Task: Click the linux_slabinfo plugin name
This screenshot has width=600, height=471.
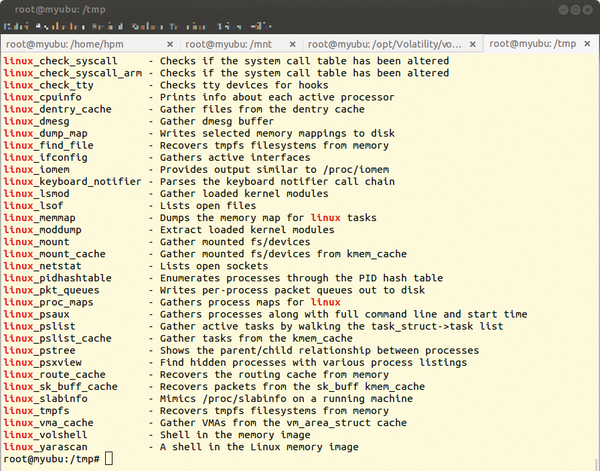Action: (x=46, y=398)
